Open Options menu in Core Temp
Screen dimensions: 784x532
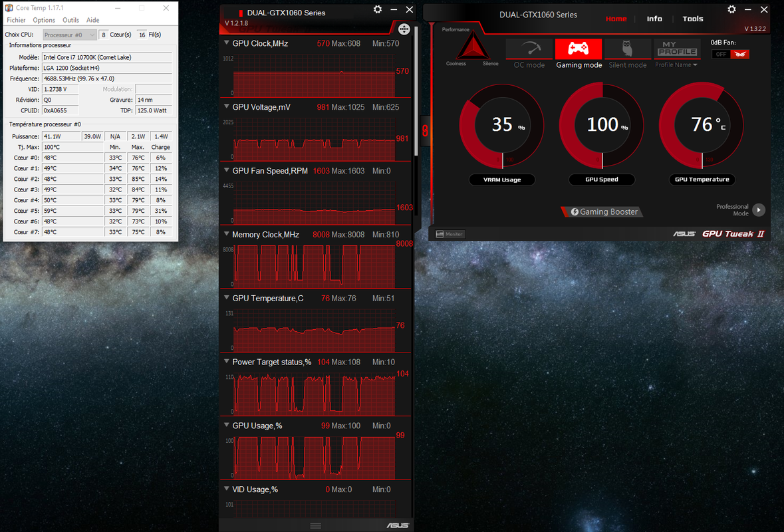[44, 20]
